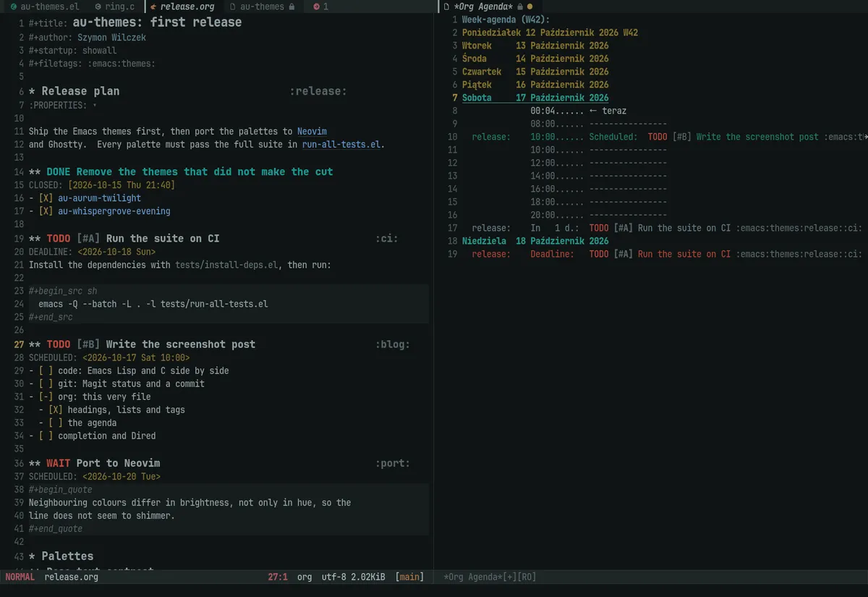This screenshot has height=597, width=868.
Task: Click the :blog: tag on the screenshot heading
Action: click(x=393, y=344)
